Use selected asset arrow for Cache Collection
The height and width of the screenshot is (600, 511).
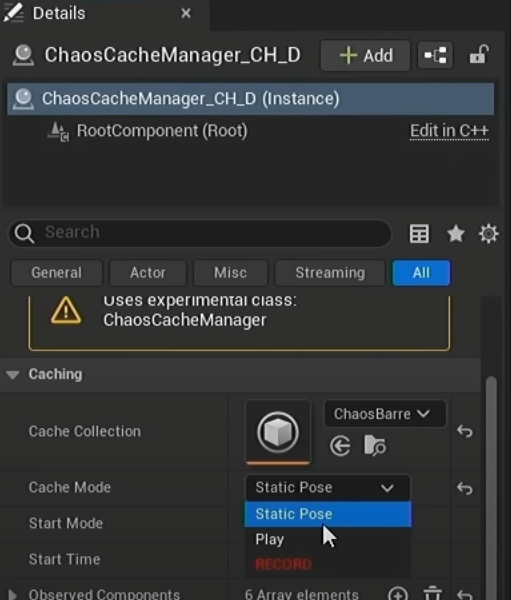click(x=340, y=446)
